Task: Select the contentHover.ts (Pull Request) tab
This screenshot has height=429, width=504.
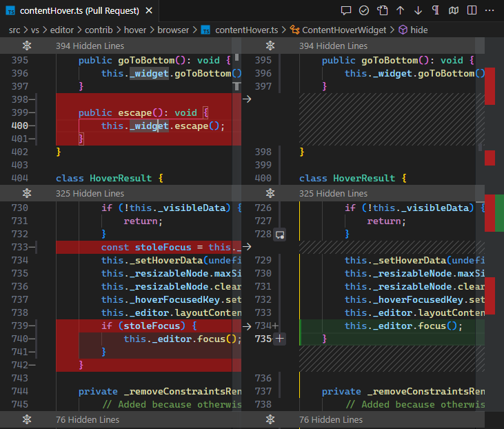Action: (78, 11)
